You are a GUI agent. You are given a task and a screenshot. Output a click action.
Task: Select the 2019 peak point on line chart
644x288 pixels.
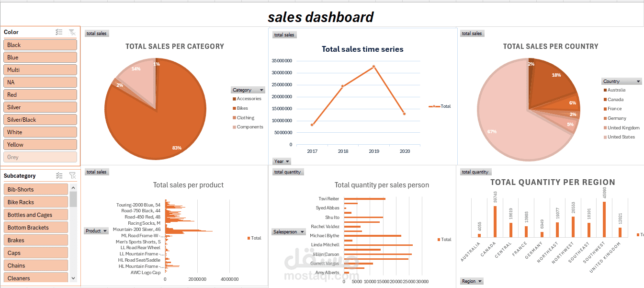tap(374, 66)
